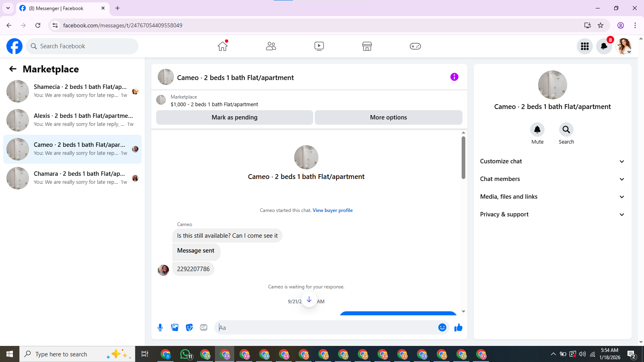The width and height of the screenshot is (644, 362).
Task: Click the voice clip microphone icon
Action: click(160, 327)
